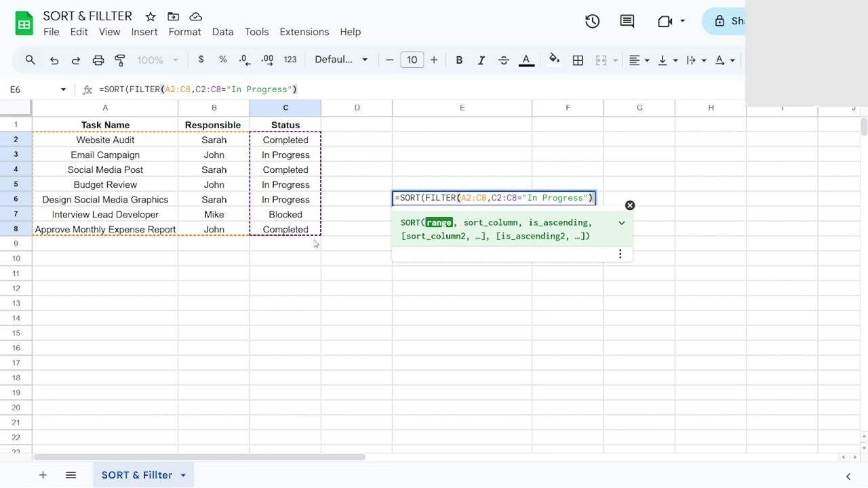Select column C header
This screenshot has height=488, width=868.
(x=285, y=108)
